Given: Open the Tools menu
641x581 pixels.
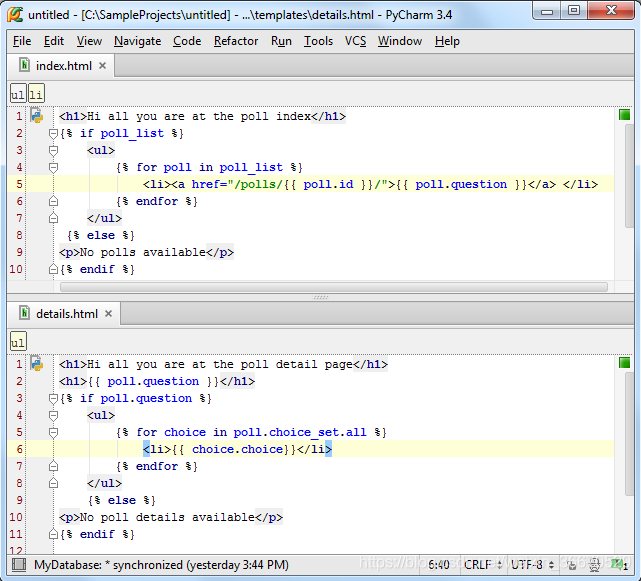Looking at the screenshot, I should coord(318,41).
